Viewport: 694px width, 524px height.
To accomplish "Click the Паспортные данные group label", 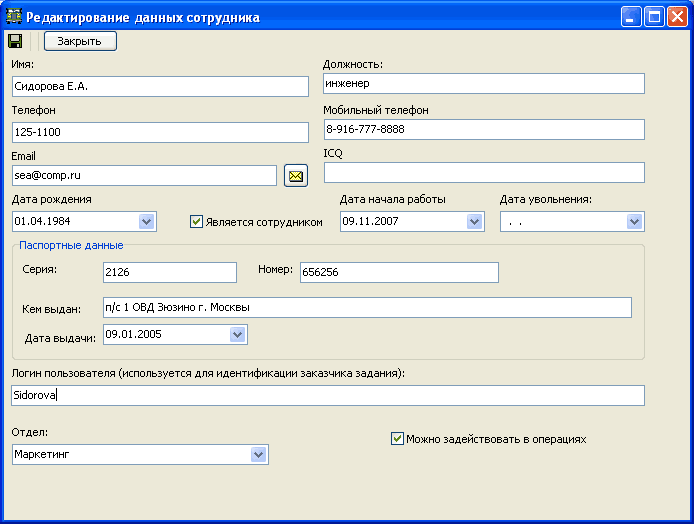I will (x=71, y=246).
